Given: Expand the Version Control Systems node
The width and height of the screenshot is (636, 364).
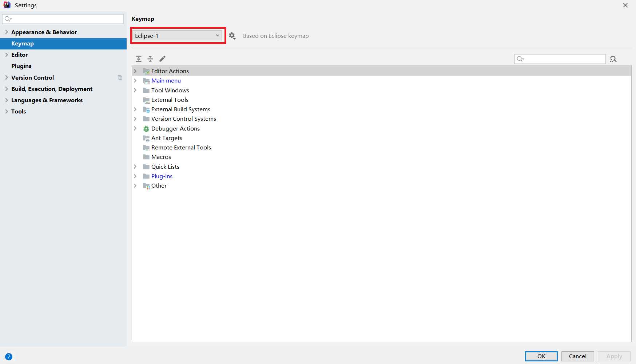Looking at the screenshot, I should click(135, 119).
